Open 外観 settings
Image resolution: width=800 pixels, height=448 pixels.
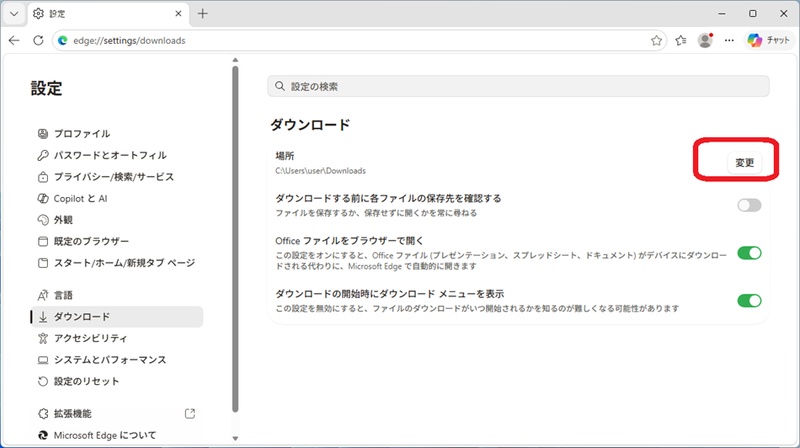point(117,220)
